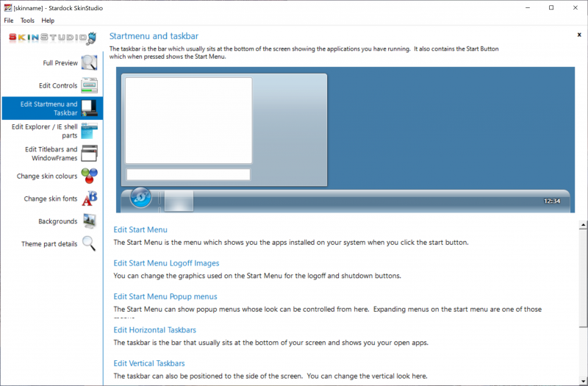
Task: Click the Edit Startmenu and Taskbar icon
Action: 89,108
